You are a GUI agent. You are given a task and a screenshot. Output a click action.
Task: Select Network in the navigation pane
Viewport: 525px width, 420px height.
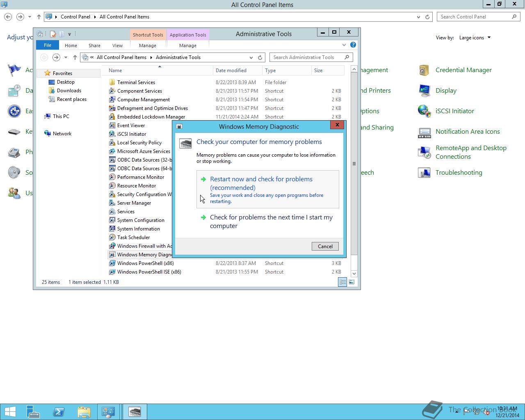pos(62,134)
